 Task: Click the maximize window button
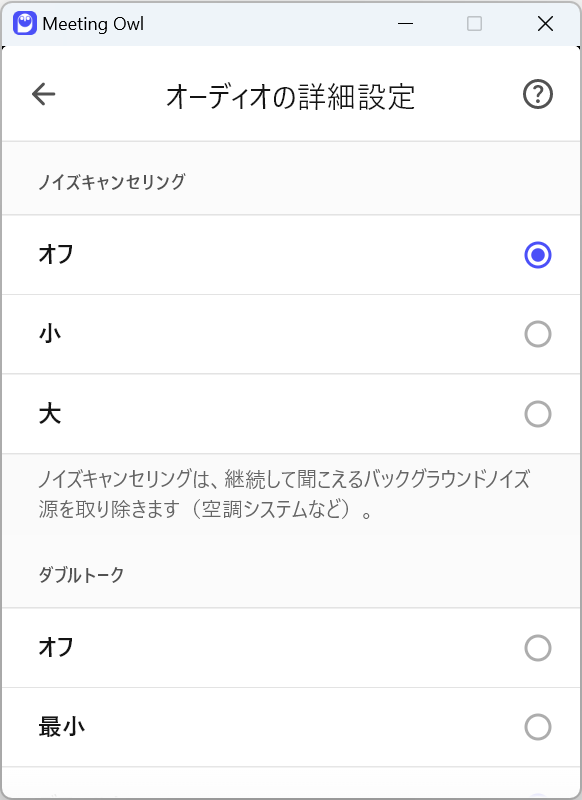tap(474, 23)
